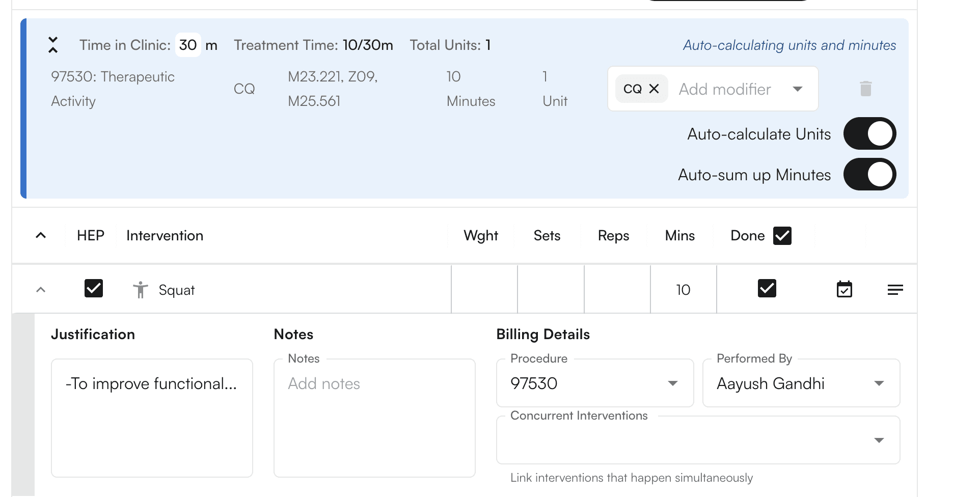Click the Squat exercise figure icon
Image resolution: width=980 pixels, height=497 pixels.
click(x=140, y=290)
